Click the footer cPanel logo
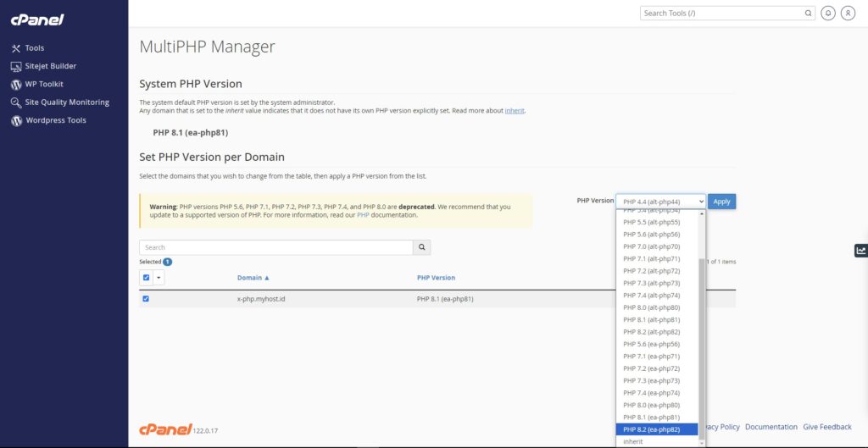 [165, 429]
